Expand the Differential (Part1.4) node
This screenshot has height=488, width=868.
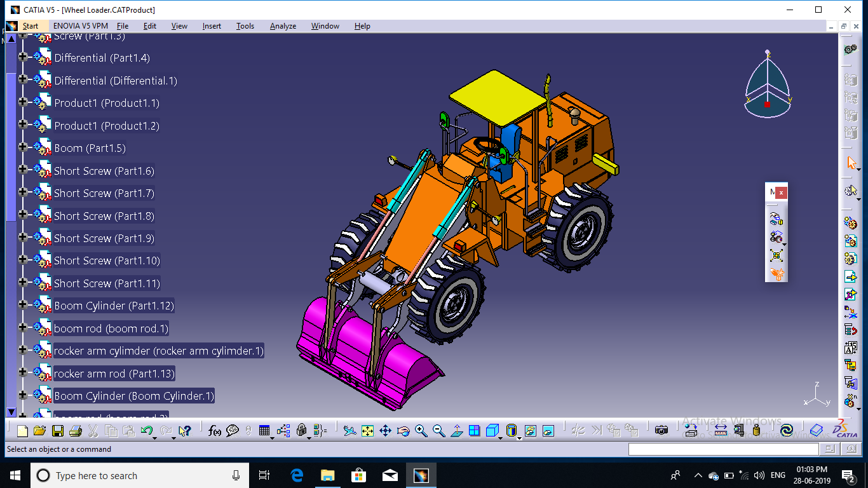24,57
